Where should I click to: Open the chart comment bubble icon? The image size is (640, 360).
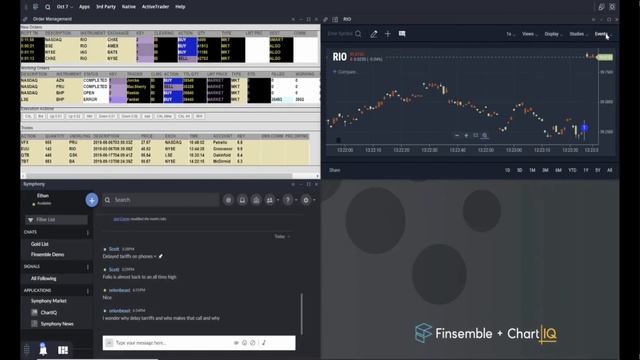[402, 33]
